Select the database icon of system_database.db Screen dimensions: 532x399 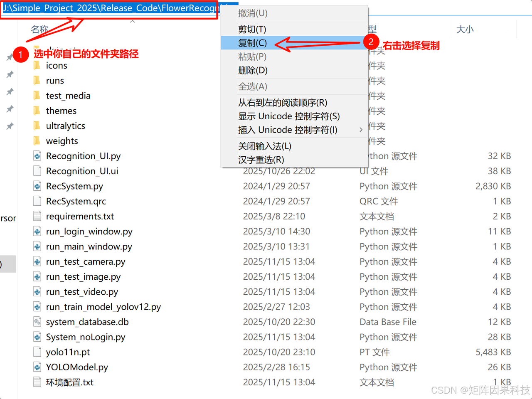37,322
